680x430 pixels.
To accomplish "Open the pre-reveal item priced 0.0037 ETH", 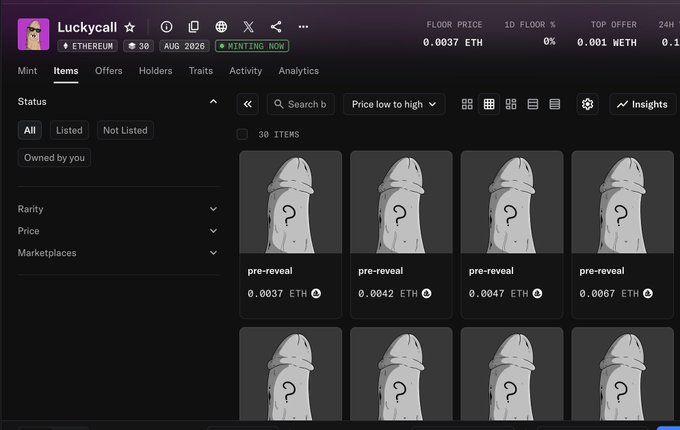I will click(x=290, y=234).
